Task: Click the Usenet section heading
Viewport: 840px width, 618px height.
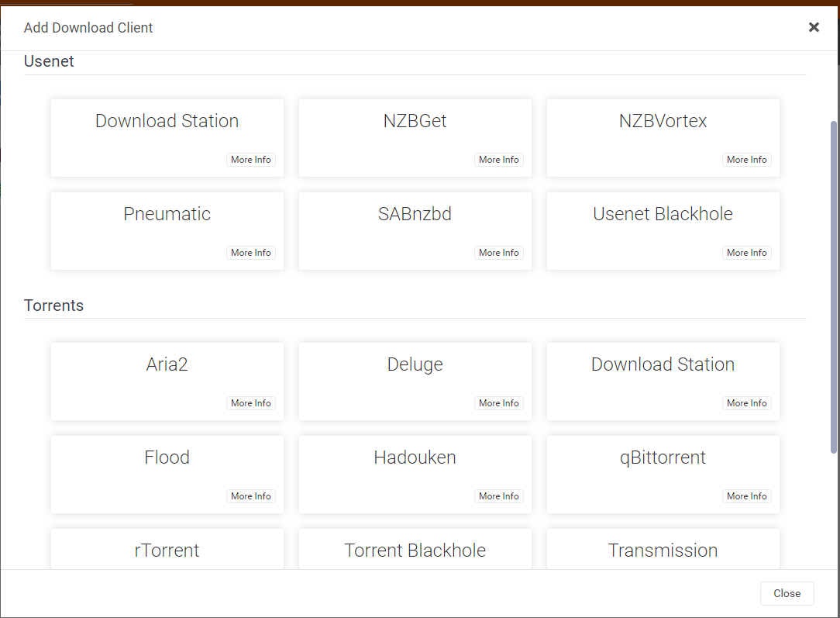Action: tap(49, 61)
